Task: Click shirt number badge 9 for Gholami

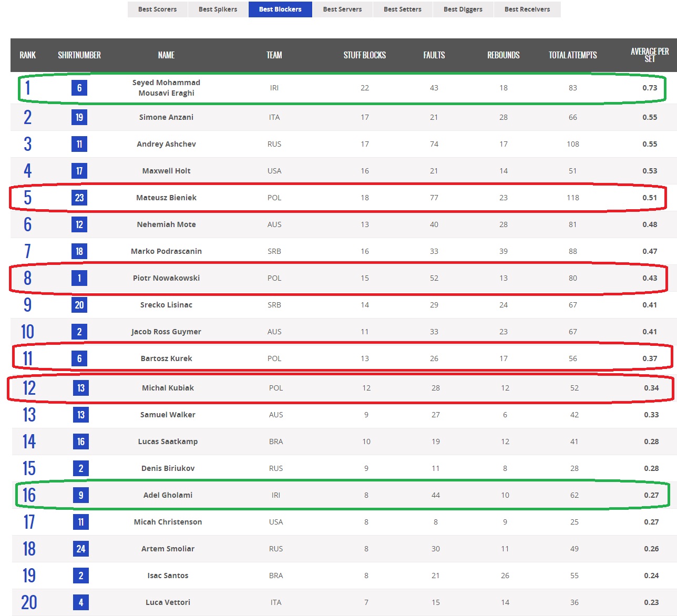Action: click(x=81, y=495)
